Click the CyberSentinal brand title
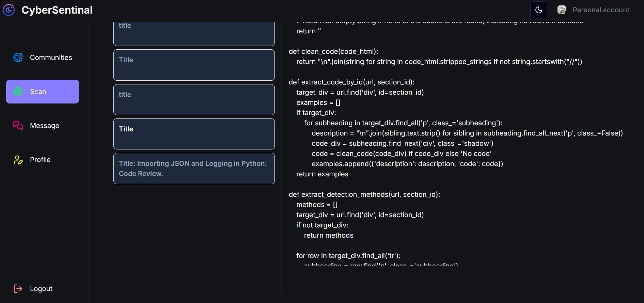The image size is (644, 303). [57, 10]
